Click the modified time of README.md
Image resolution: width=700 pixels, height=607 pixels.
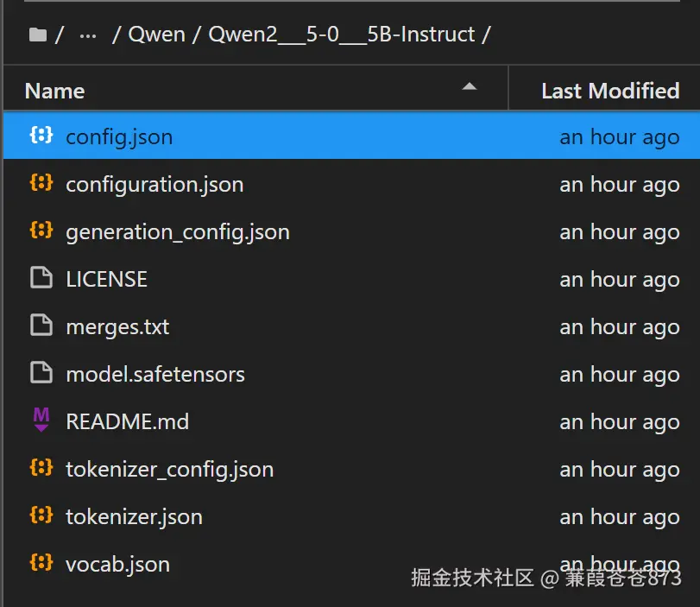tap(620, 422)
